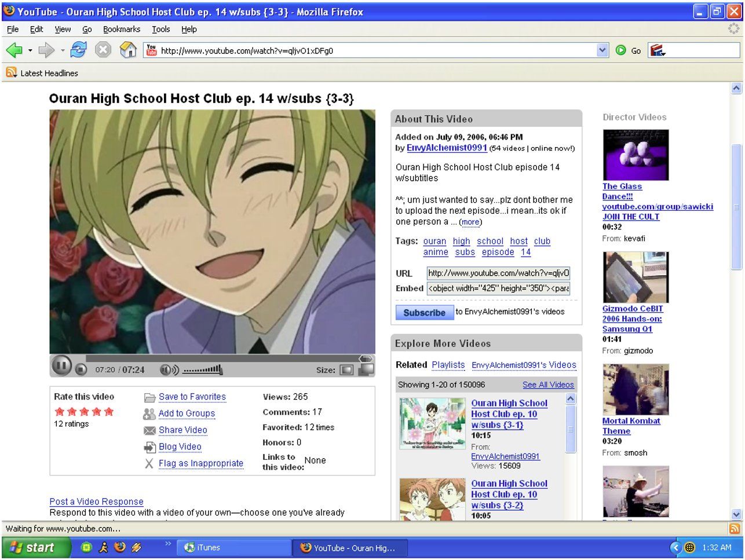Open the Bookmarks menu

(122, 29)
